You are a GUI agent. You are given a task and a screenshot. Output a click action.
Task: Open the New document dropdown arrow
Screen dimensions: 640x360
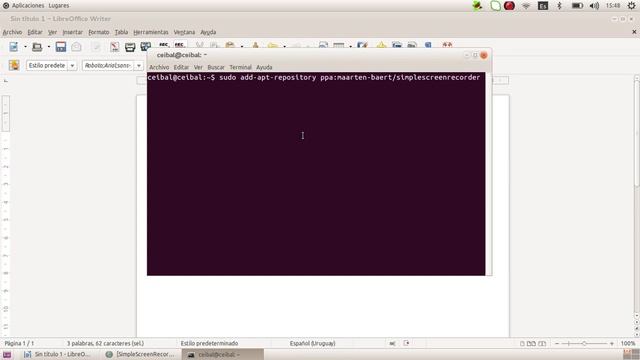pyautogui.click(x=25, y=47)
